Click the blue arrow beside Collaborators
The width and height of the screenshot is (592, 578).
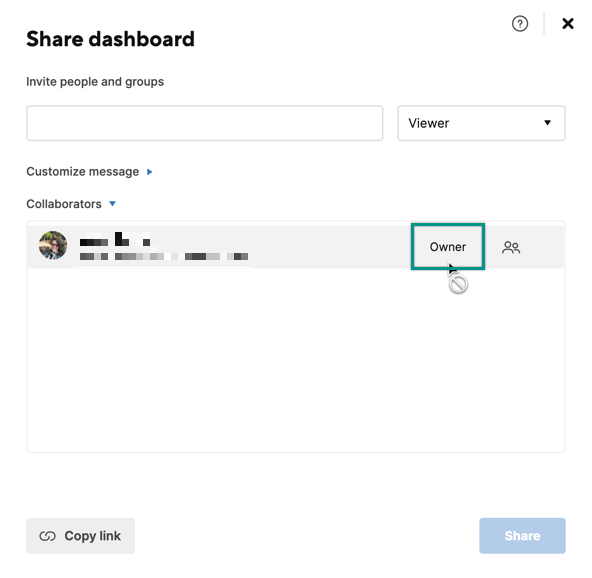(112, 203)
